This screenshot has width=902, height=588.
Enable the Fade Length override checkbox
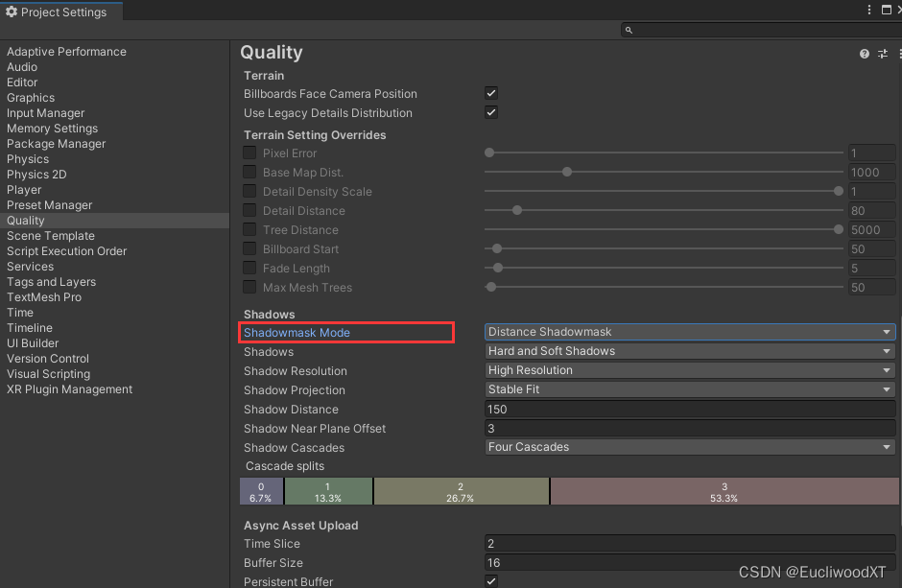coord(249,268)
